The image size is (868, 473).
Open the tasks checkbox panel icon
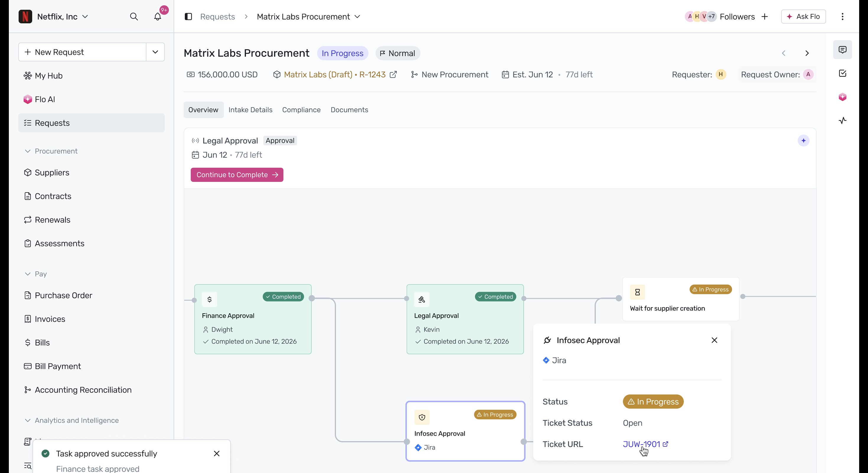click(x=842, y=74)
